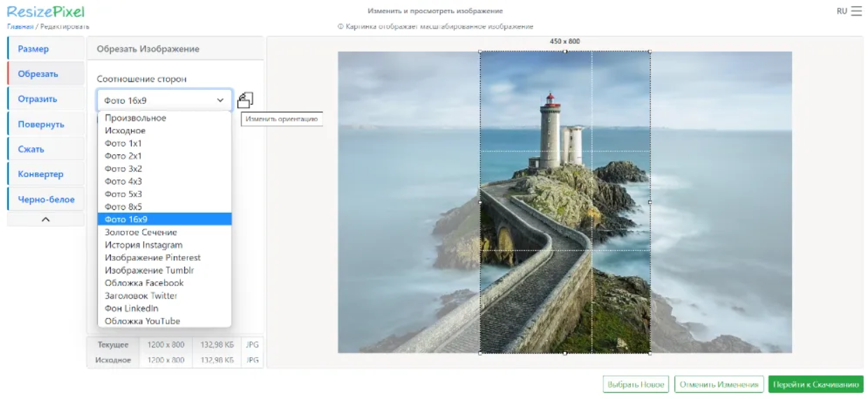The width and height of the screenshot is (868, 399).
Task: Click the Выбрать Новое button
Action: coord(636,384)
